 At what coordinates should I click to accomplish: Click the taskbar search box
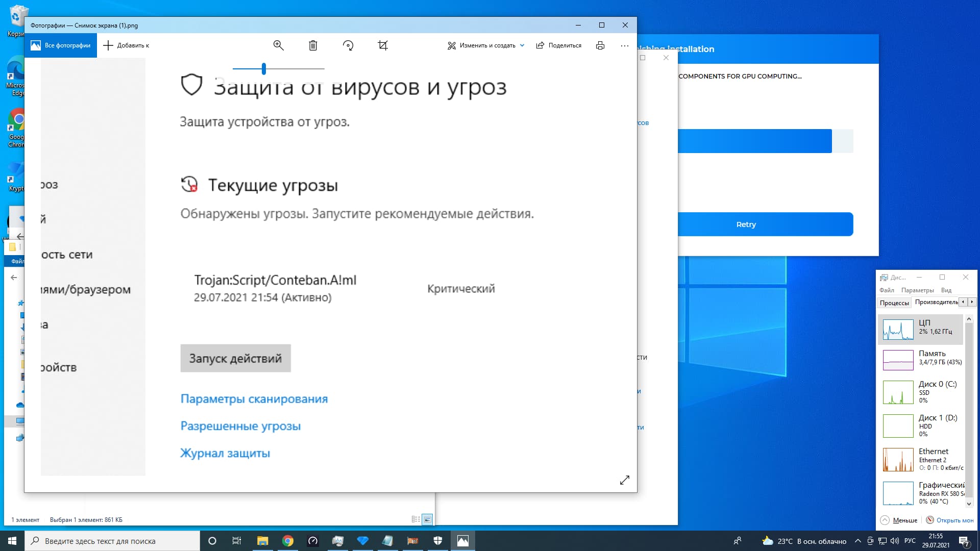pos(112,541)
